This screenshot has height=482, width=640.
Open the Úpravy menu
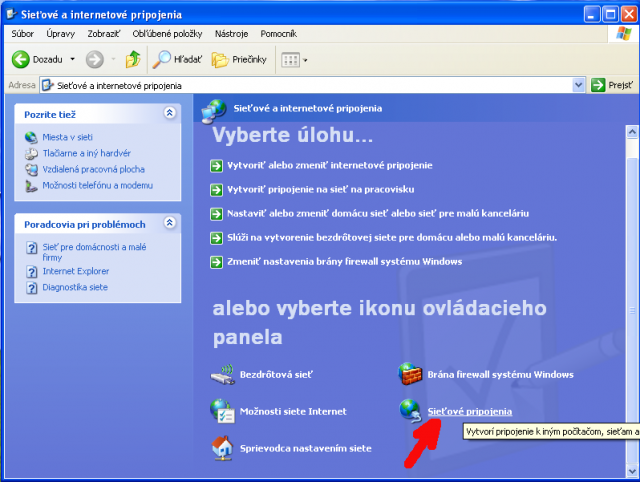click(x=60, y=34)
